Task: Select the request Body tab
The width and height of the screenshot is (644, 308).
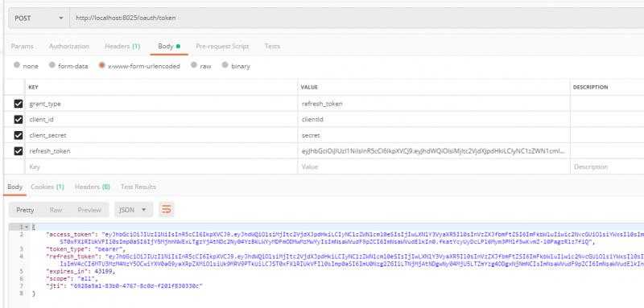Action: click(169, 47)
